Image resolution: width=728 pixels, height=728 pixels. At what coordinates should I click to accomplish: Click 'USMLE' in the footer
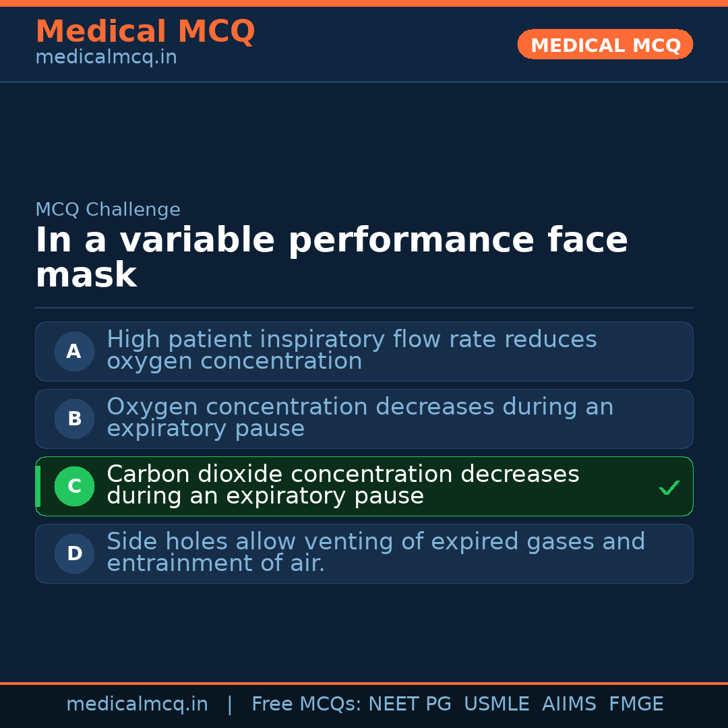[496, 704]
